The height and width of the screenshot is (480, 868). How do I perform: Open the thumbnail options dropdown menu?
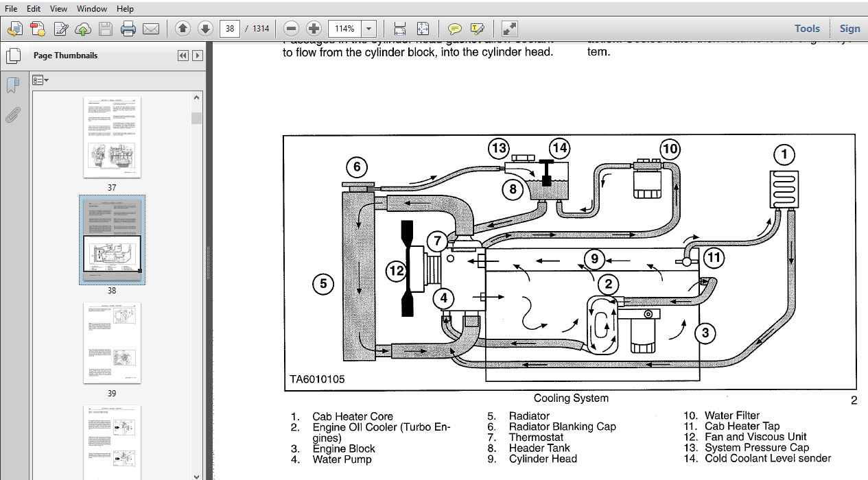[x=40, y=80]
